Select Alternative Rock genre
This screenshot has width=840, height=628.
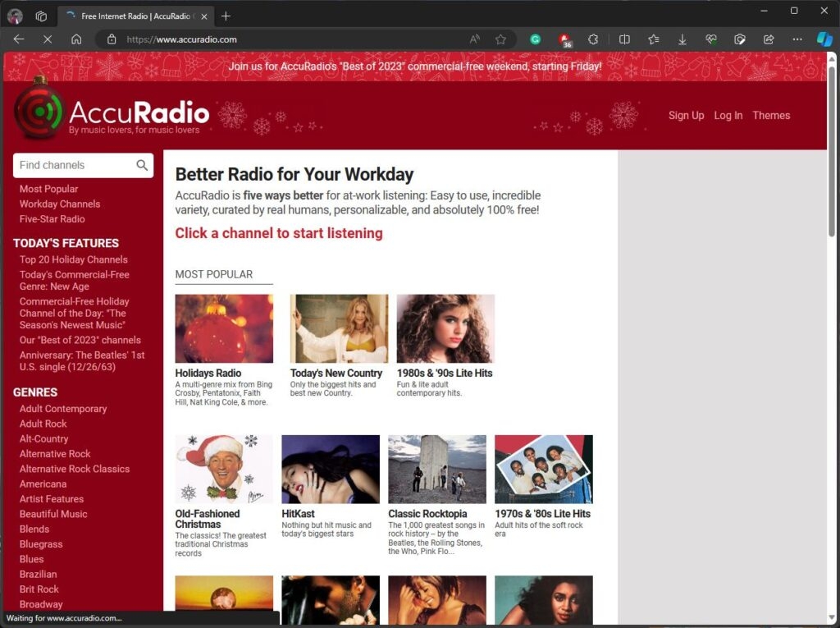(55, 454)
